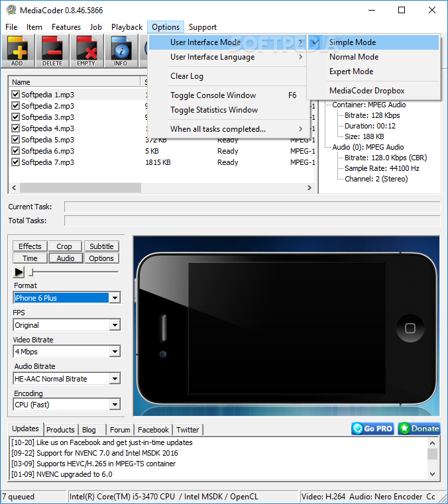Click the Options button below Subtitle

point(101,258)
